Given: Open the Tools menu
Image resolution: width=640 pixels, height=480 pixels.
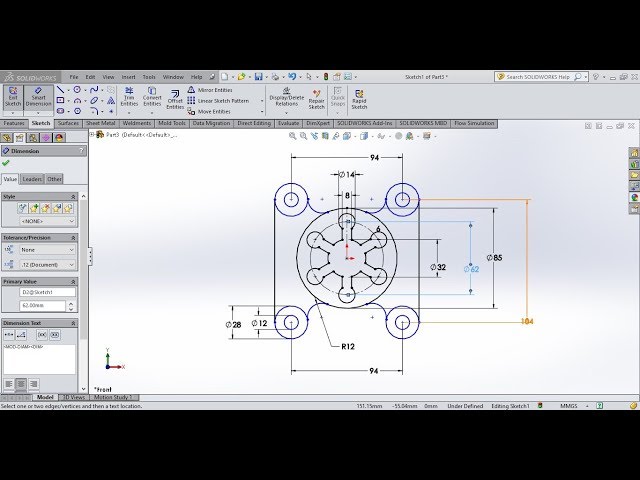Looking at the screenshot, I should coord(149,77).
